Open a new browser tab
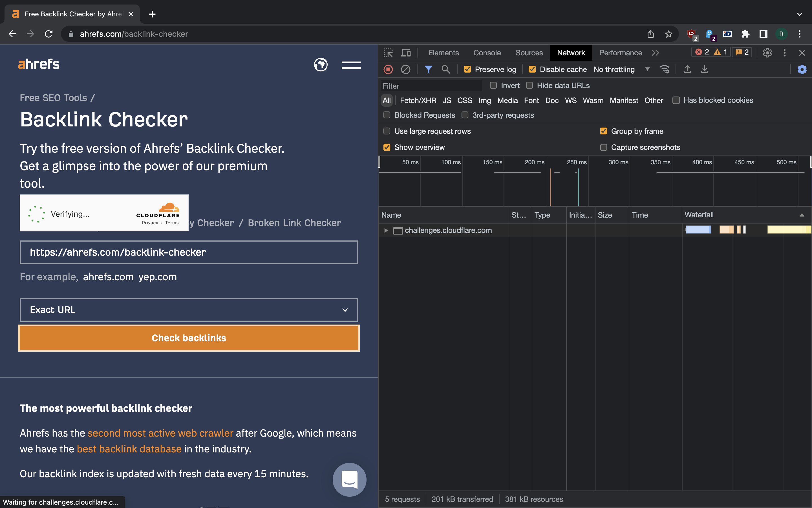Viewport: 812px width, 508px height. coord(152,14)
